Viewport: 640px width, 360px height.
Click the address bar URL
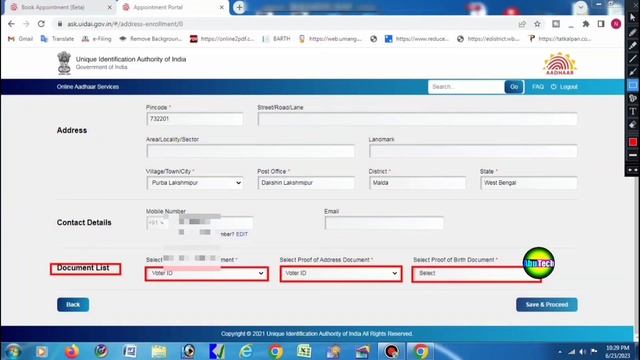click(x=125, y=24)
